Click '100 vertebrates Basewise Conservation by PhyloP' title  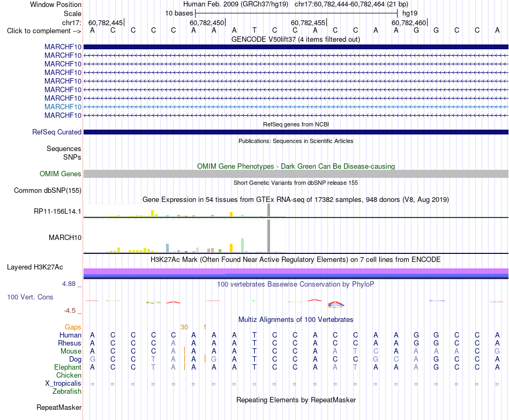[296, 284]
